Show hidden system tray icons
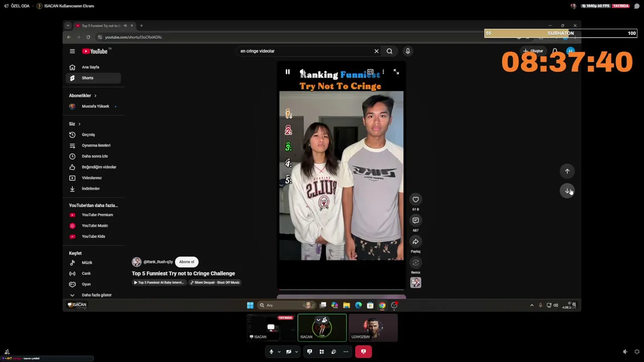Screen dimensions: 644x362 pyautogui.click(x=532, y=305)
